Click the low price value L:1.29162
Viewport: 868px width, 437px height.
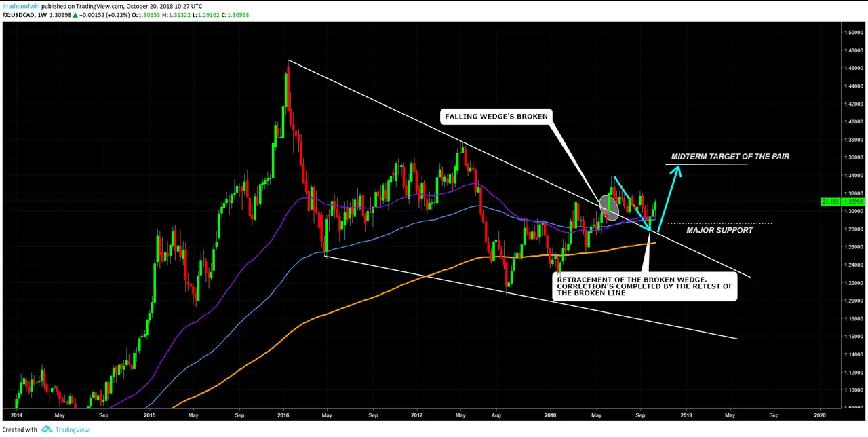tap(207, 15)
